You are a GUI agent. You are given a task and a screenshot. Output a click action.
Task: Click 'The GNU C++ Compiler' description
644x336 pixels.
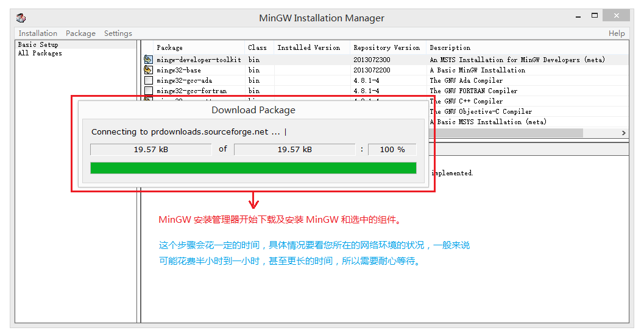click(x=466, y=101)
